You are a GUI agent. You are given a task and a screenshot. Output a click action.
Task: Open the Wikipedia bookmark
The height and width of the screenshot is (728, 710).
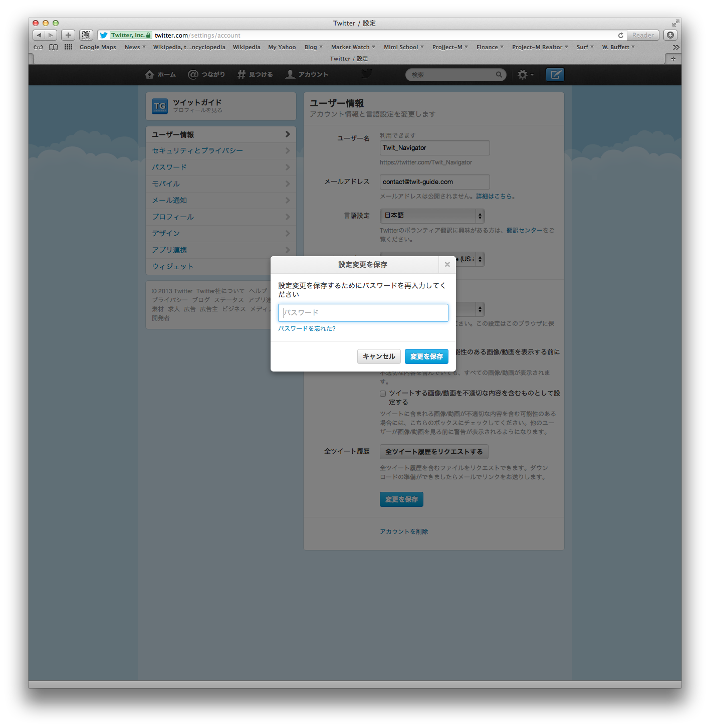pyautogui.click(x=247, y=47)
